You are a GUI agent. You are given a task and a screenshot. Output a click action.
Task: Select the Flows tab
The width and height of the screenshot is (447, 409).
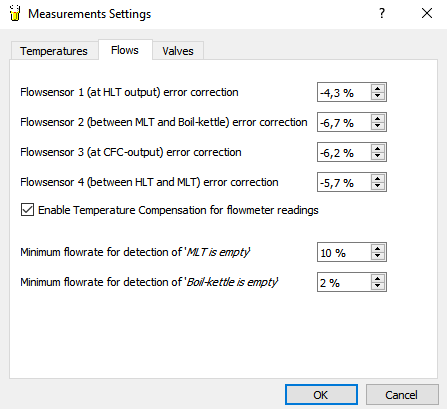point(125,50)
